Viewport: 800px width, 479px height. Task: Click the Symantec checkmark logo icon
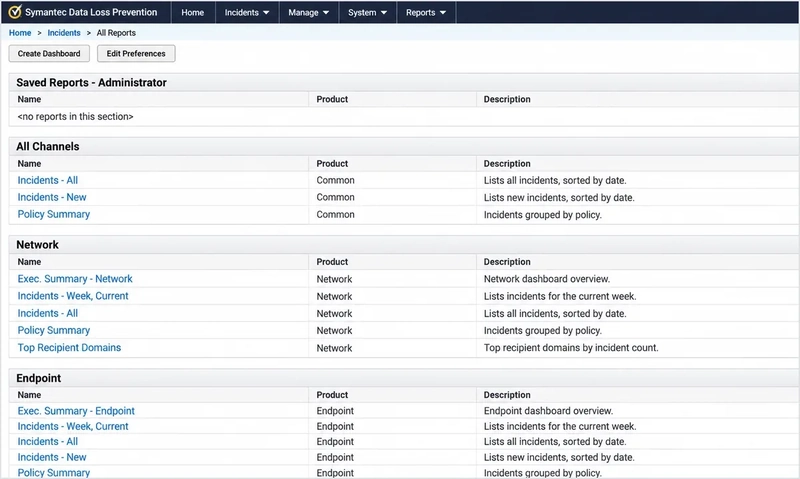15,12
